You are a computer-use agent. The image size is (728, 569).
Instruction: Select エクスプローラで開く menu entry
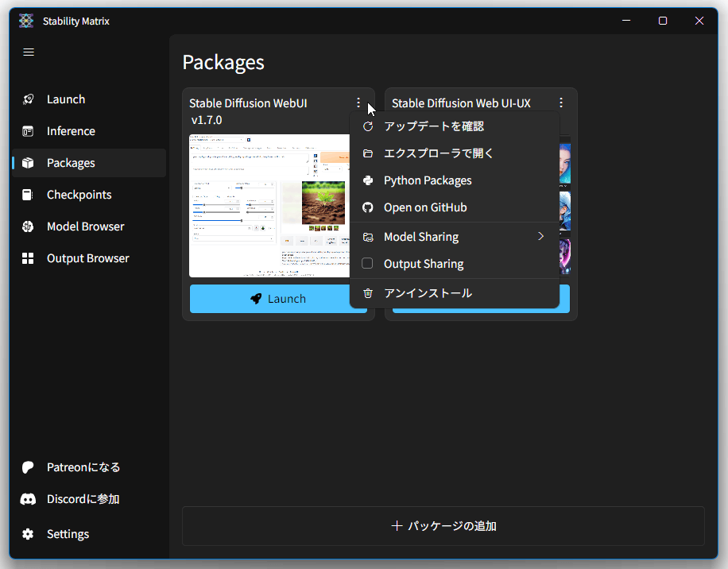[455, 153]
